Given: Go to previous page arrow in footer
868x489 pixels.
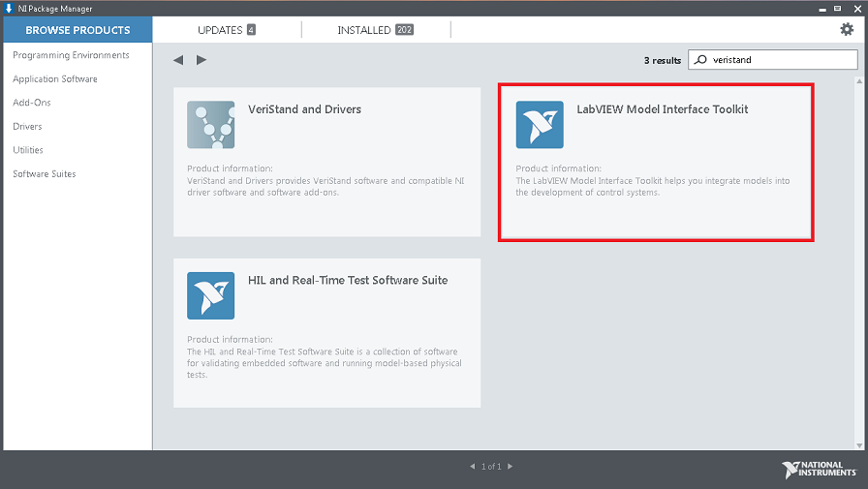Looking at the screenshot, I should click(472, 467).
